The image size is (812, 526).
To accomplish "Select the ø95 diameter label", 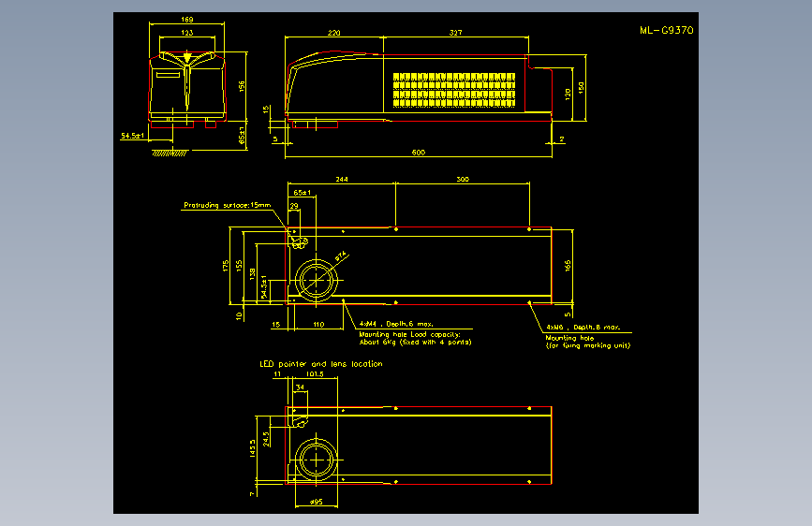I will (x=316, y=502).
